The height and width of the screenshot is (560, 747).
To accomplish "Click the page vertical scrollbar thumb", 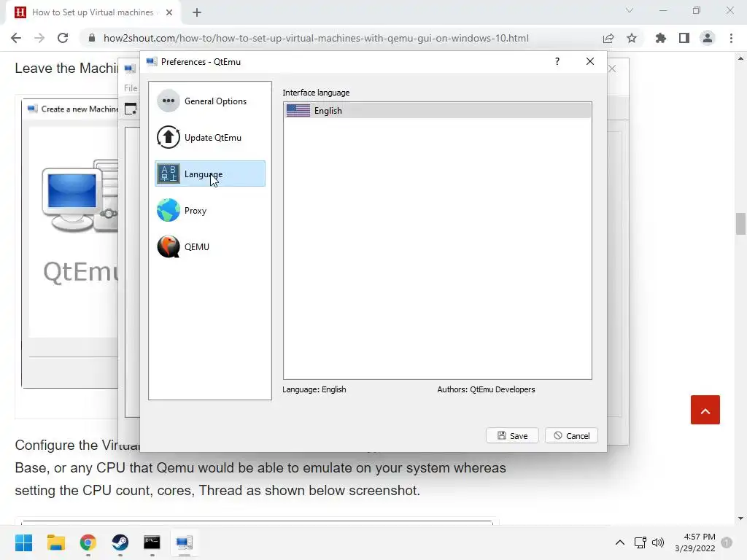I will [740, 224].
